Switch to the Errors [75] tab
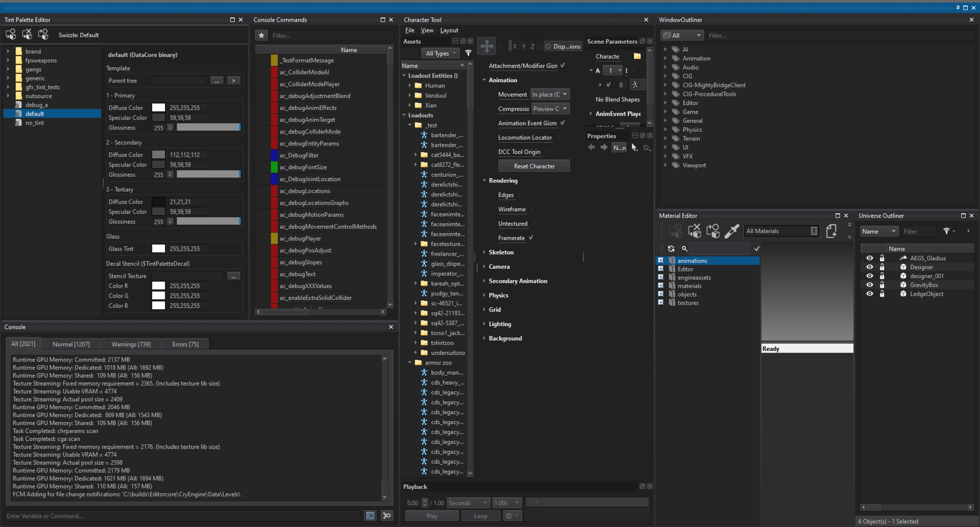 click(x=185, y=344)
